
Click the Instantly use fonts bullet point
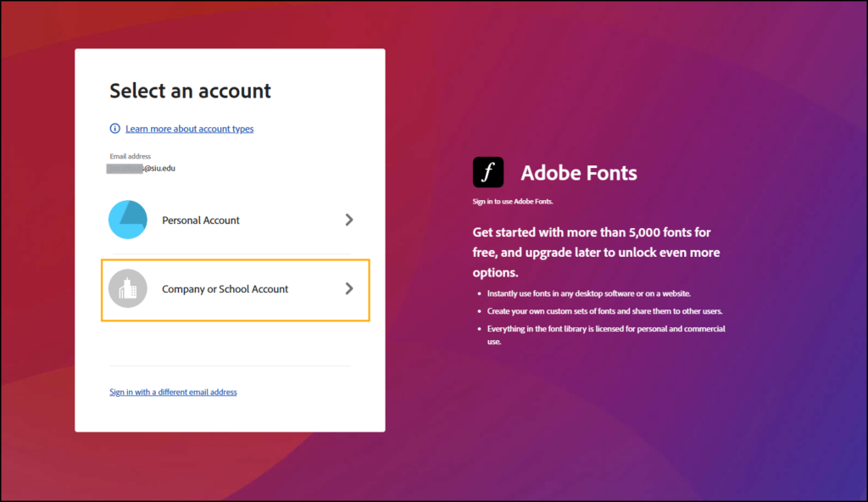click(589, 293)
